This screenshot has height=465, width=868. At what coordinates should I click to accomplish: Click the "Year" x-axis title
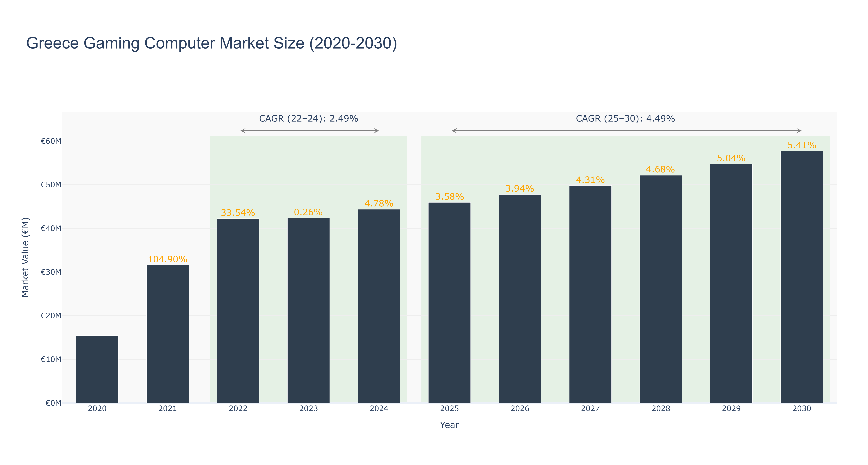click(449, 425)
